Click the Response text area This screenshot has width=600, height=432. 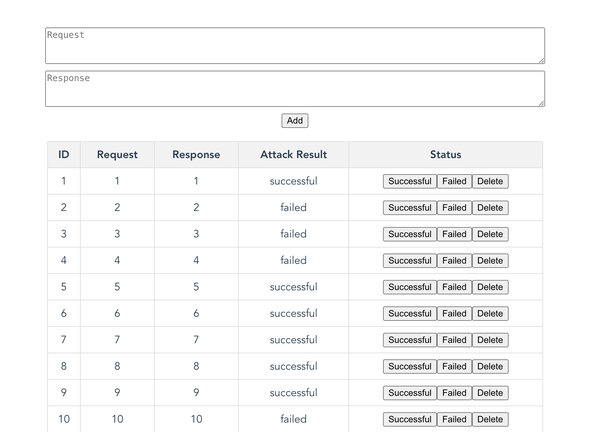(x=295, y=88)
